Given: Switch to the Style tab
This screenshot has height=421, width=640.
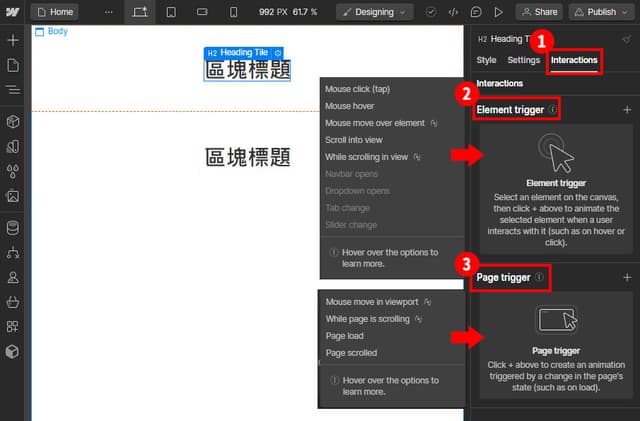Looking at the screenshot, I should point(486,60).
